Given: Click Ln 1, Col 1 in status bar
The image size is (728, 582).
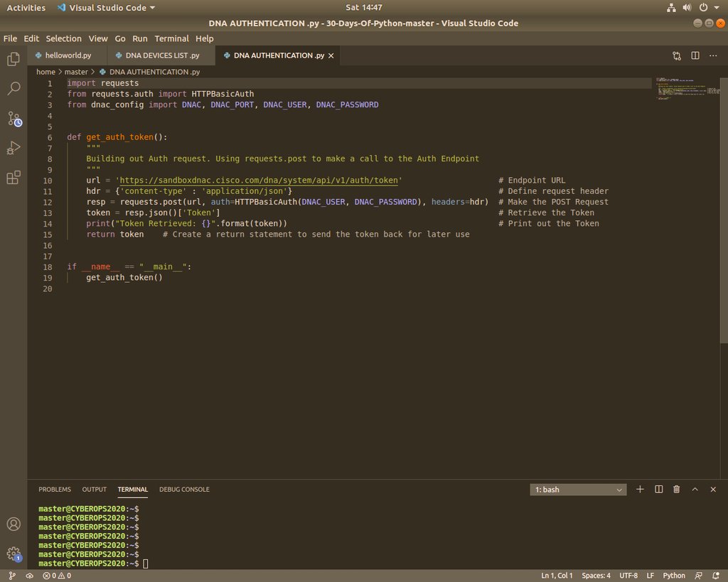Looking at the screenshot, I should coord(557,576).
